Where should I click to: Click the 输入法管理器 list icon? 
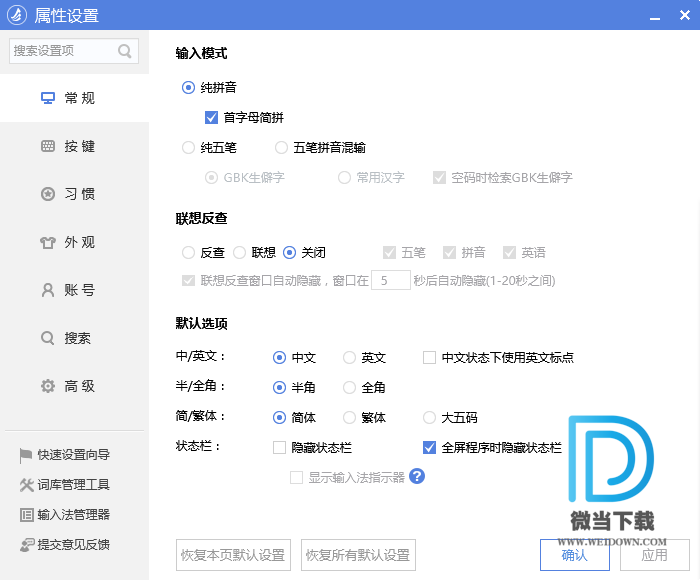26,515
